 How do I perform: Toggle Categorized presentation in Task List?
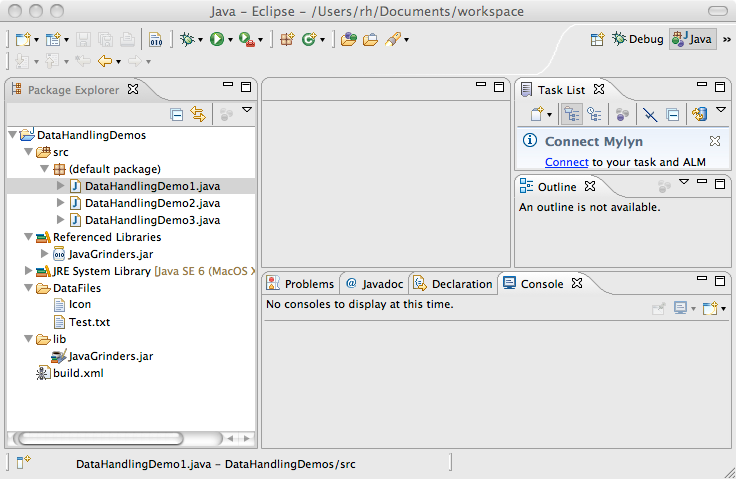coord(572,114)
